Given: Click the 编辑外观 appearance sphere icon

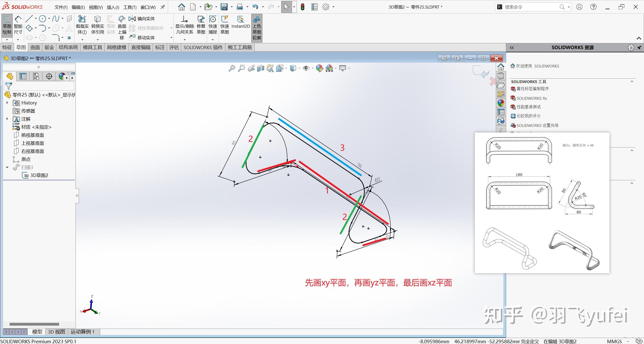Looking at the screenshot, I should pyautogui.click(x=319, y=68).
